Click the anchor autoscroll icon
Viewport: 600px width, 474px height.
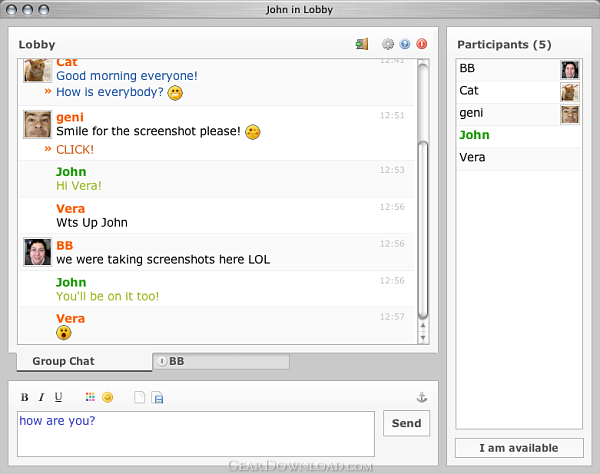click(422, 397)
